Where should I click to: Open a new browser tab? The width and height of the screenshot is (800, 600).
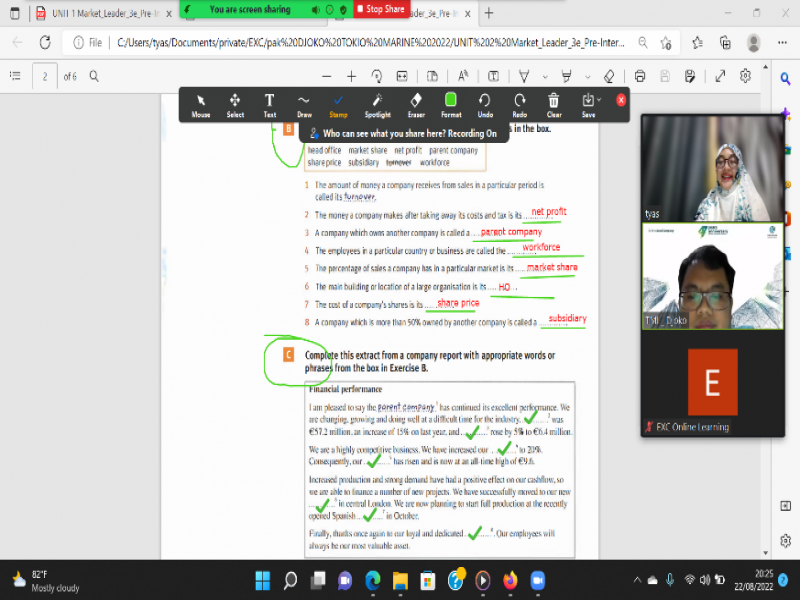click(x=488, y=14)
